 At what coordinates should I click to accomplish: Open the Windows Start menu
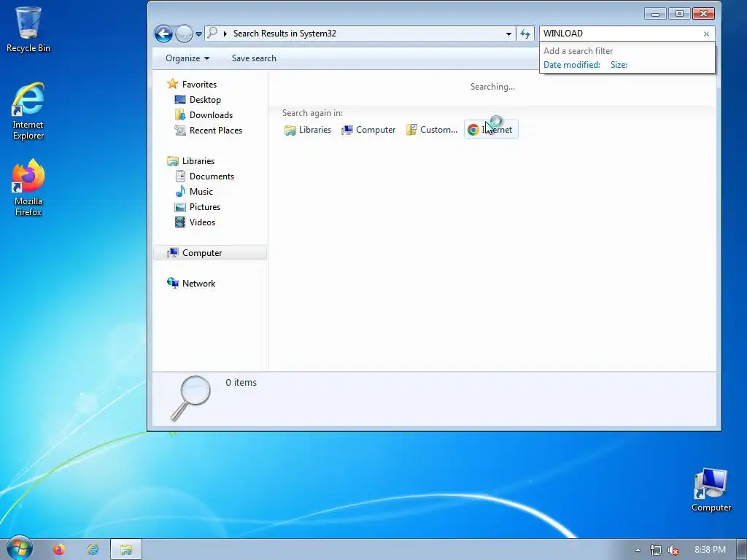19,548
